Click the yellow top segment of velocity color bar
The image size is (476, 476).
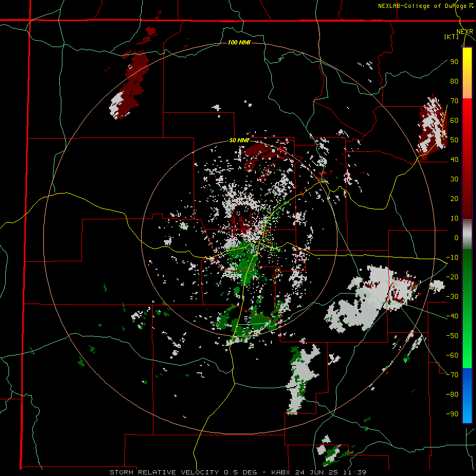point(467,73)
